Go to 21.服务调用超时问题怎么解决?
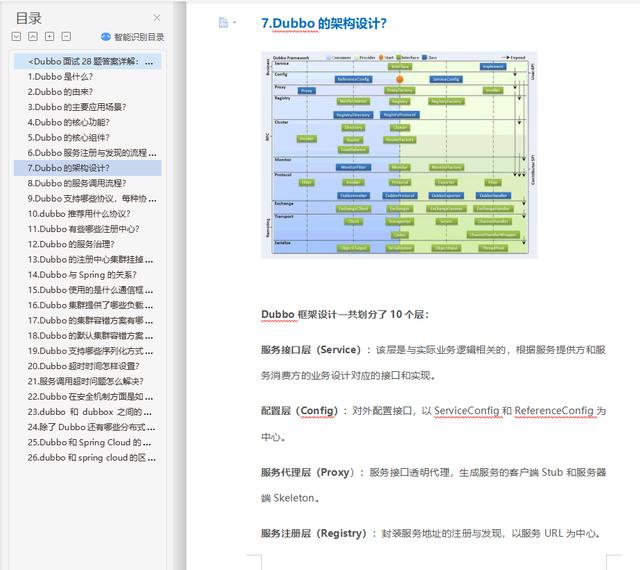Screen dimensions: 640x570 [86, 381]
